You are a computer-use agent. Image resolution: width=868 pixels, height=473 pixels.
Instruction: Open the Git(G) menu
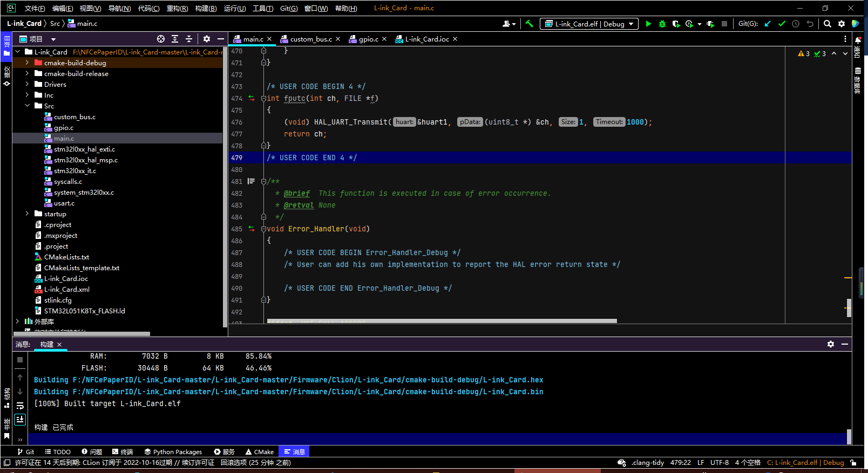click(x=289, y=8)
